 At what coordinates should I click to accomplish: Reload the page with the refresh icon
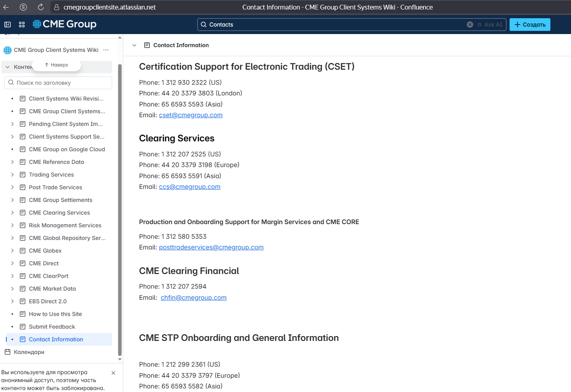[x=40, y=7]
